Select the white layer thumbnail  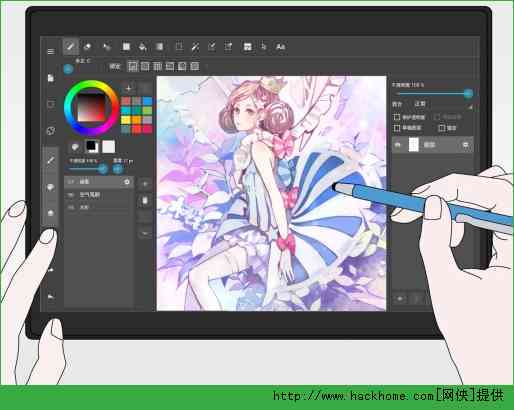tap(413, 145)
